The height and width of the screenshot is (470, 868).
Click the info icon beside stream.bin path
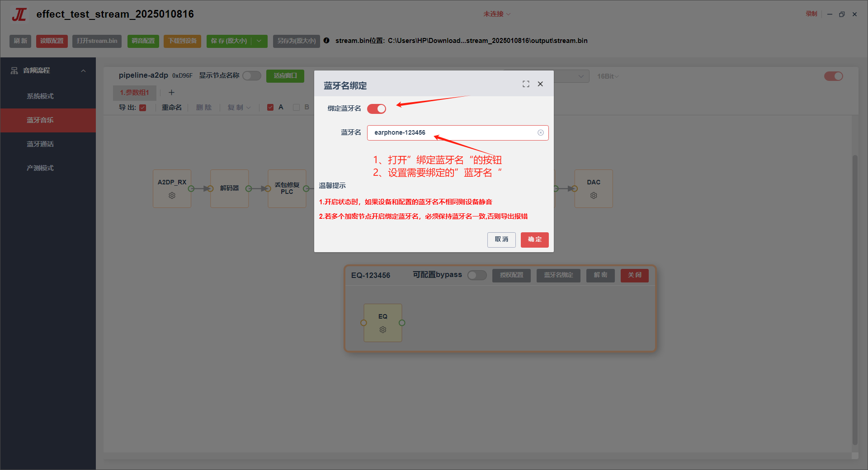pyautogui.click(x=326, y=41)
